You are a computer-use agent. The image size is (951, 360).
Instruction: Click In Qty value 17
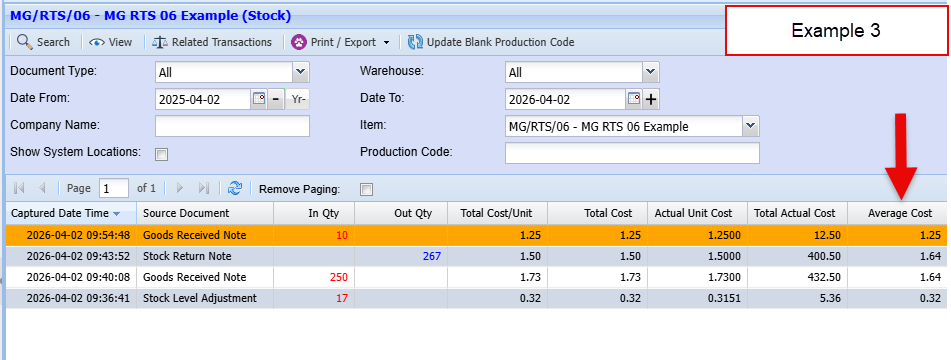[343, 298]
